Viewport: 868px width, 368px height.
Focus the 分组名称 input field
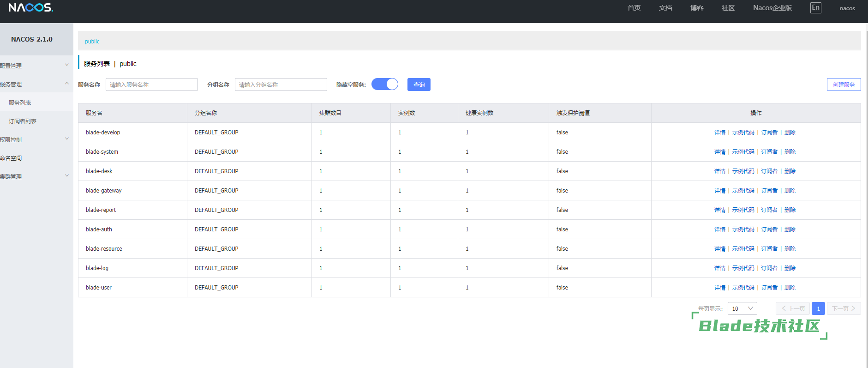click(281, 84)
